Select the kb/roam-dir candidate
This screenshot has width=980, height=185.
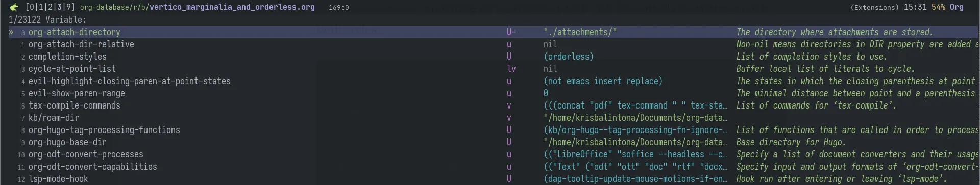pos(54,118)
